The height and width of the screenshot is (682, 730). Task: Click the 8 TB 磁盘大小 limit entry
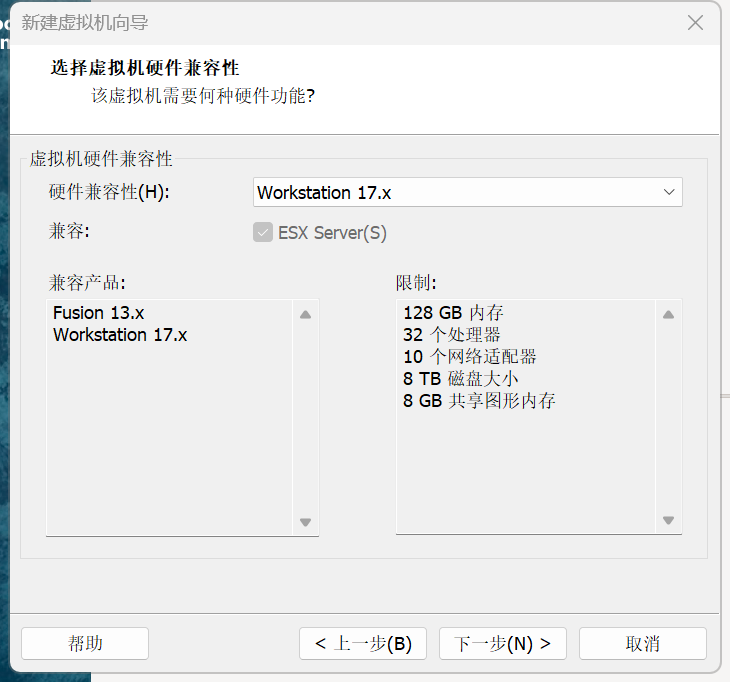[460, 378]
